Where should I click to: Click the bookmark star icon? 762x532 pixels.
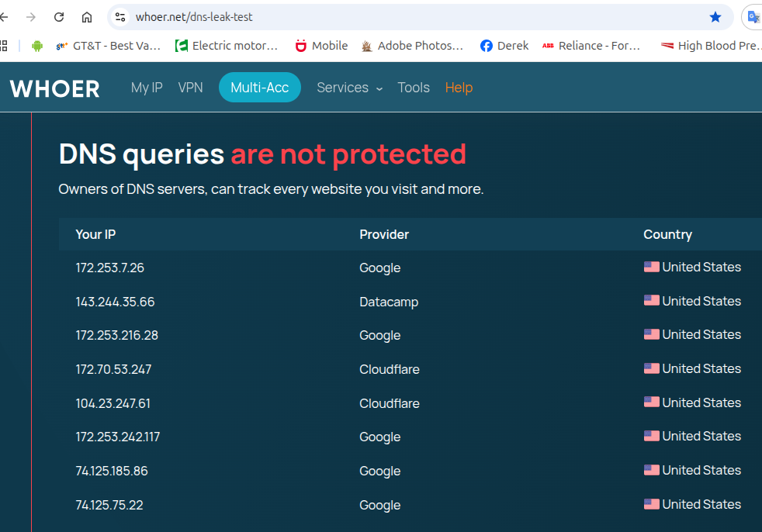(715, 17)
